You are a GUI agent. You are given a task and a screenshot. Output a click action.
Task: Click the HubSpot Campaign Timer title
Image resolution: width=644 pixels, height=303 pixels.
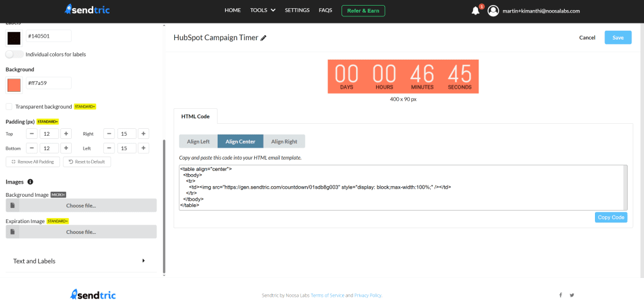216,38
